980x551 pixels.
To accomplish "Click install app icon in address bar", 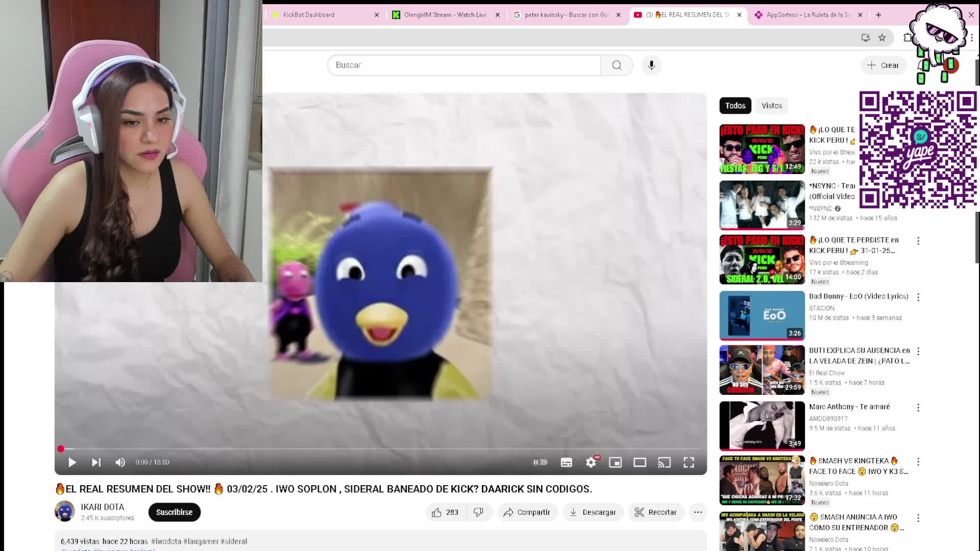I will pyautogui.click(x=866, y=37).
